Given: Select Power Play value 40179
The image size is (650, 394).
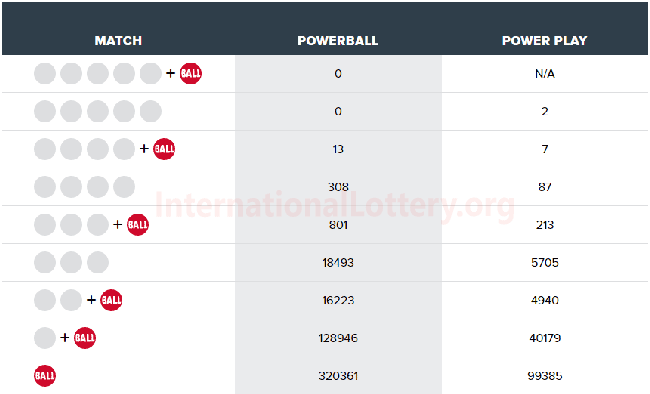Looking at the screenshot, I should [545, 338].
